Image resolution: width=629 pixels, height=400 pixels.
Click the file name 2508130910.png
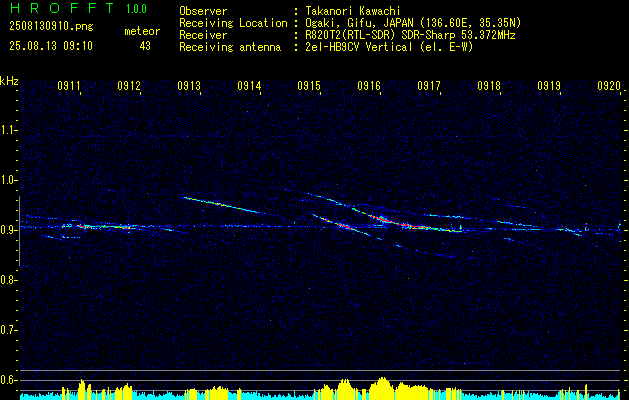click(51, 27)
